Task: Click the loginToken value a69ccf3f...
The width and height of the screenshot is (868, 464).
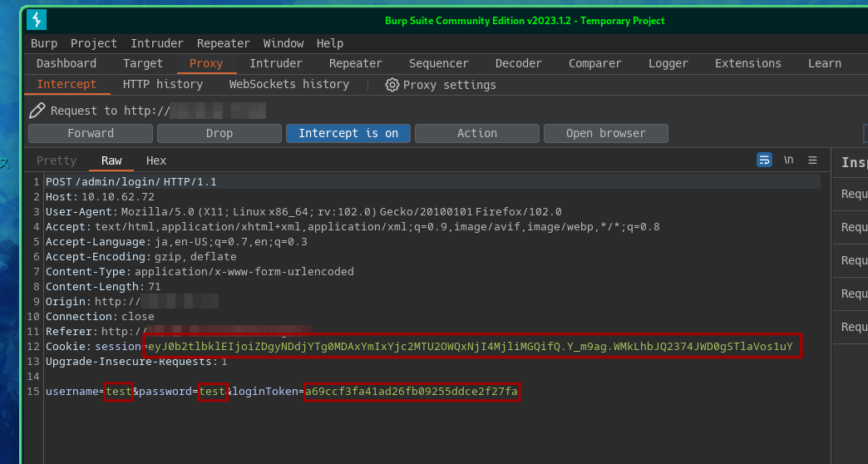Action: tap(412, 392)
